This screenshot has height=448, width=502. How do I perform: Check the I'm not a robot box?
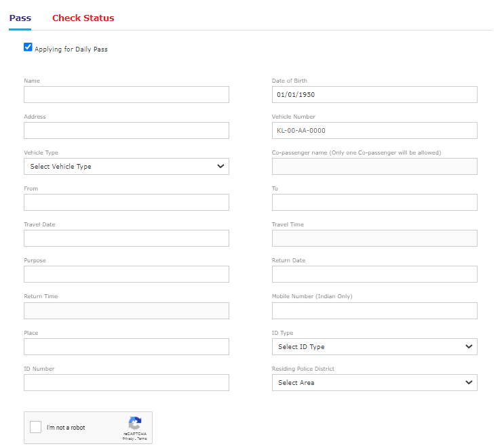tap(35, 428)
